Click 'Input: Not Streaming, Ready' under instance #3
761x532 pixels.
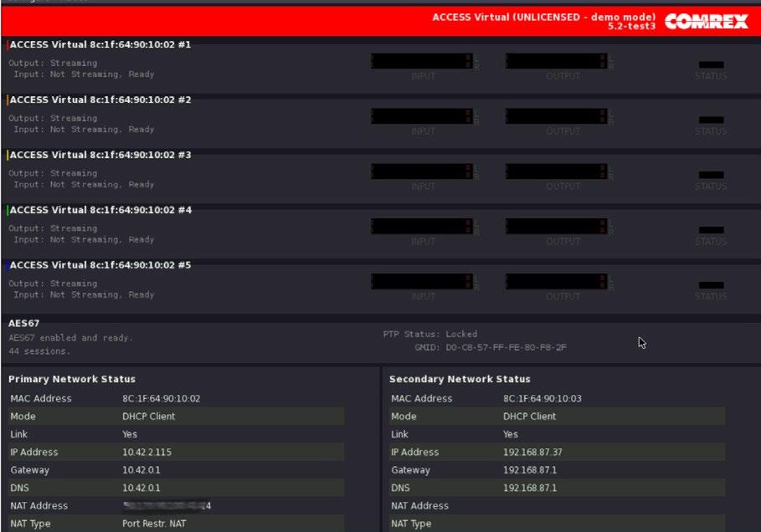pos(84,185)
